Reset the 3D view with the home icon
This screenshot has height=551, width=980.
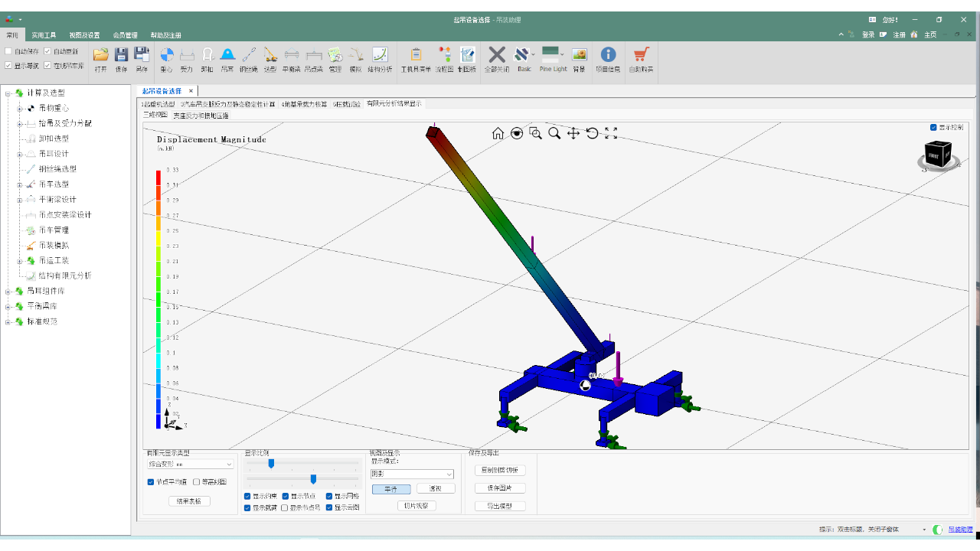tap(498, 133)
